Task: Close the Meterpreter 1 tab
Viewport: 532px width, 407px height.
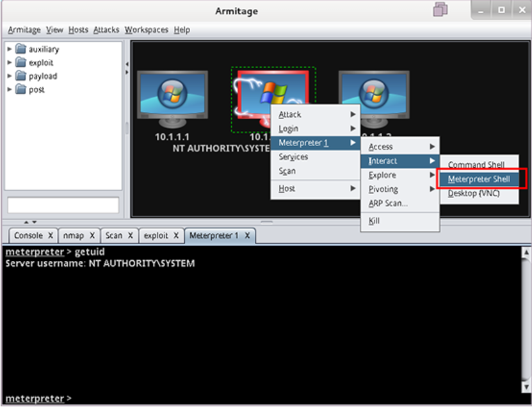Action: tap(247, 235)
